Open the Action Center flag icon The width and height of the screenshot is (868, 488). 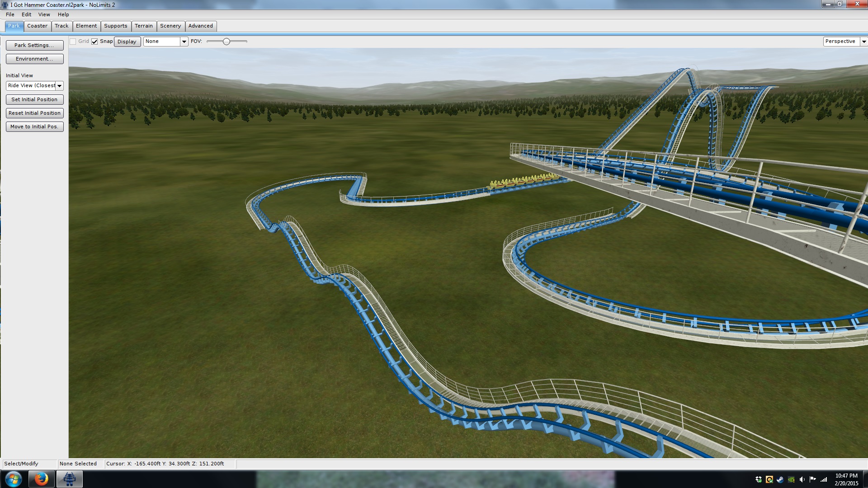(813, 479)
